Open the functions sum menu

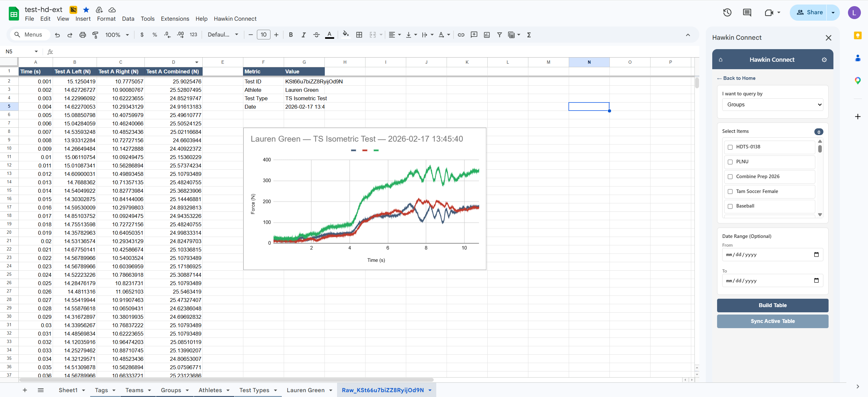coord(529,35)
